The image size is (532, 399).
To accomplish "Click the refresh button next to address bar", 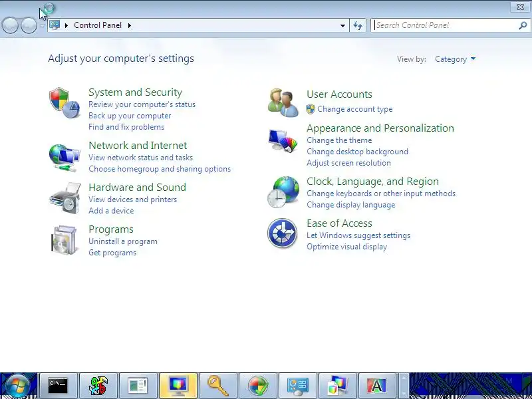I will [358, 25].
